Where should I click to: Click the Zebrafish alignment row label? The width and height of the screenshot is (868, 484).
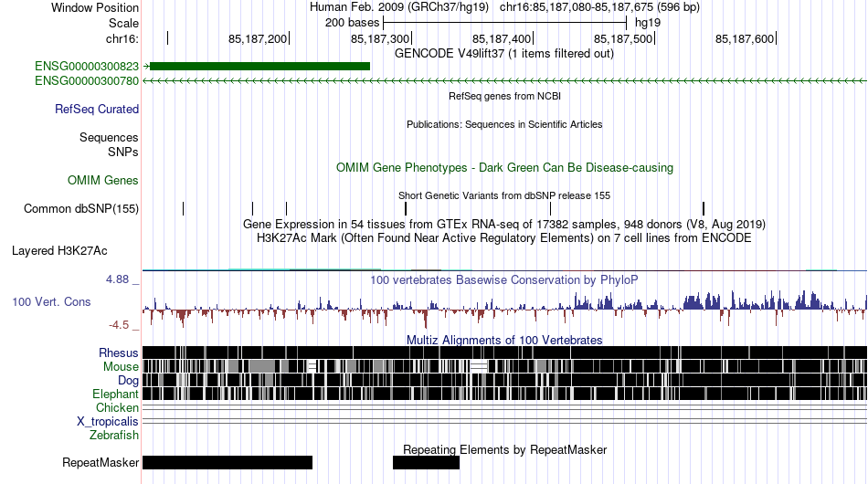point(114,436)
